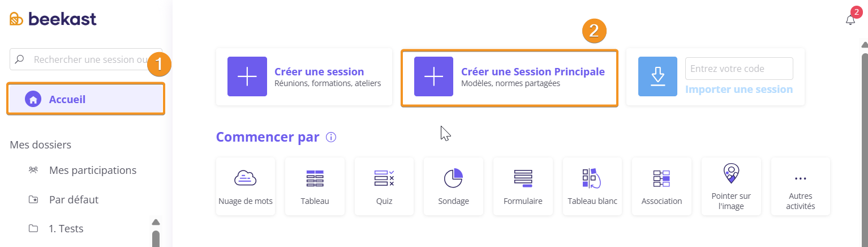Choose the Tableau activity tile
Viewport: 868px width, 247px height.
click(x=315, y=186)
